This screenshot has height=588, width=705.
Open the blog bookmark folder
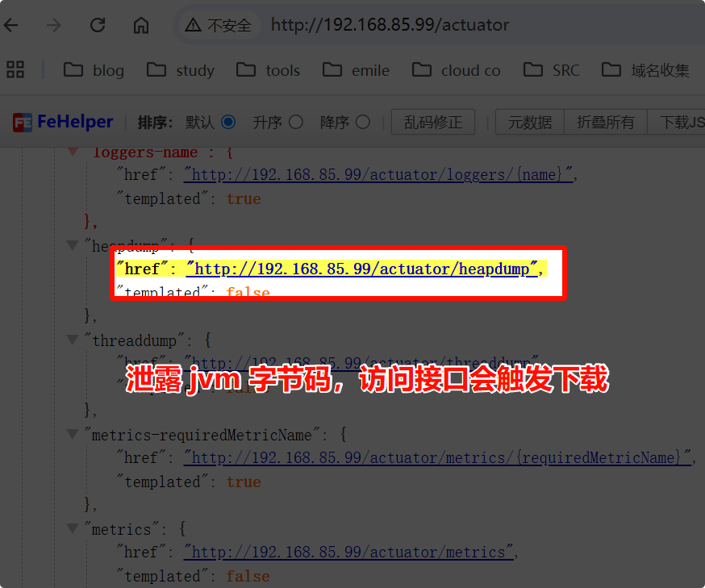[94, 70]
